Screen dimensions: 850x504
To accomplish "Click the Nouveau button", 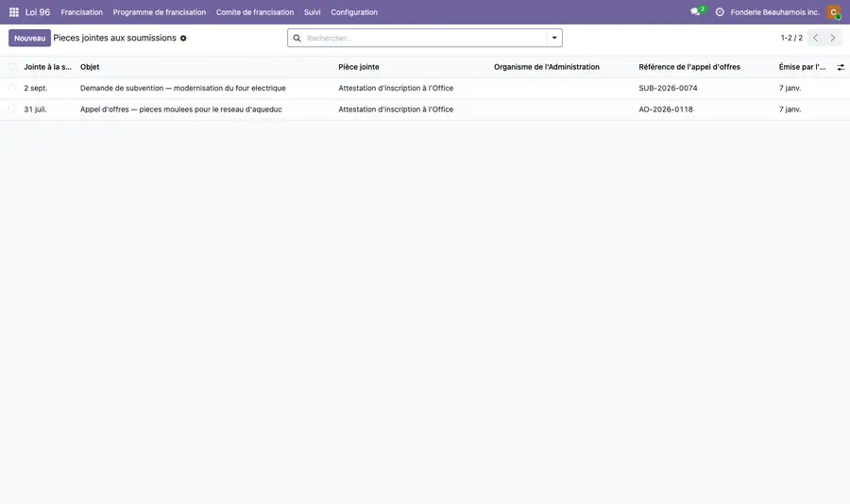I will (30, 38).
